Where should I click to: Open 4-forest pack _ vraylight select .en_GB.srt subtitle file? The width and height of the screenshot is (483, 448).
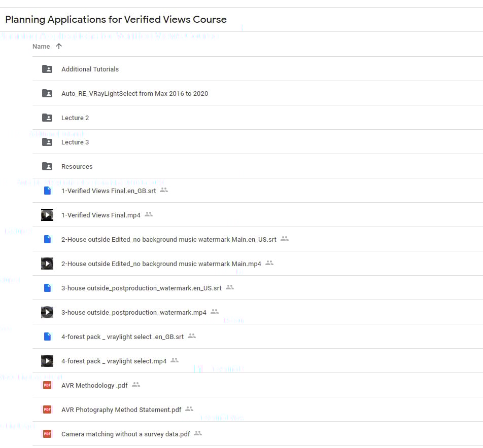pyautogui.click(x=122, y=337)
